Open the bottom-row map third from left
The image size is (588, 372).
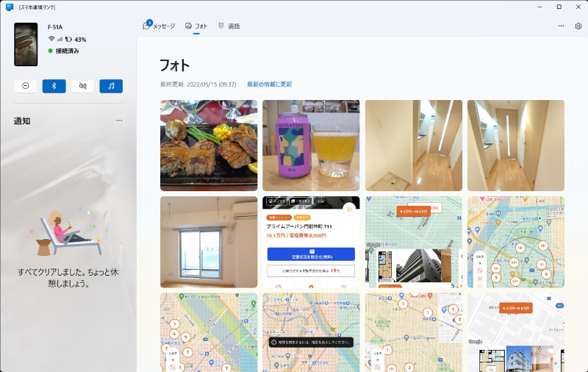point(414,332)
